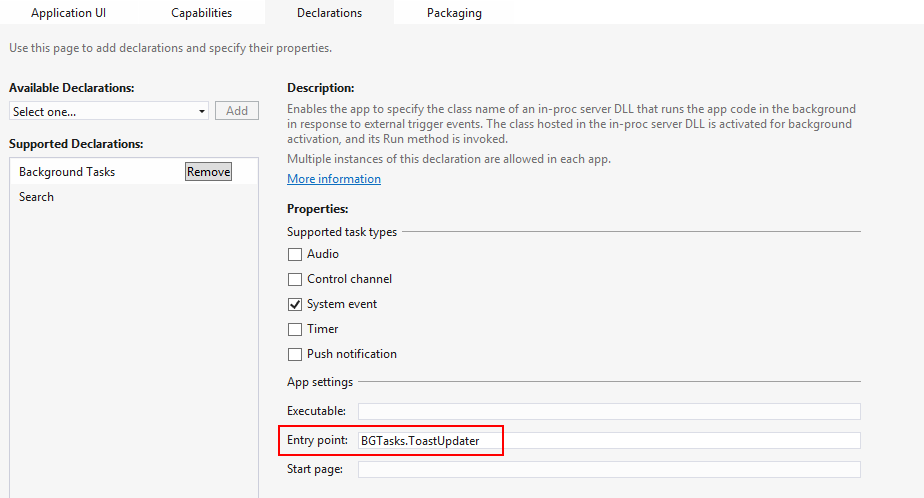The width and height of the screenshot is (924, 498).
Task: Open the More information link
Action: (x=334, y=179)
